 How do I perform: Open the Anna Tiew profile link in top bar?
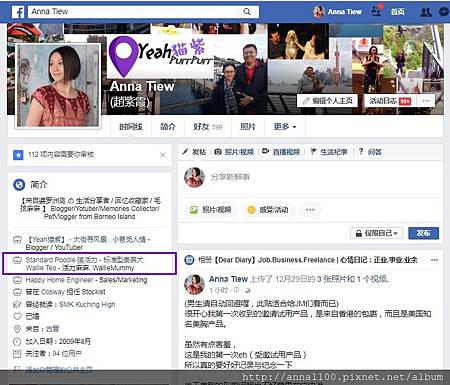click(x=337, y=12)
